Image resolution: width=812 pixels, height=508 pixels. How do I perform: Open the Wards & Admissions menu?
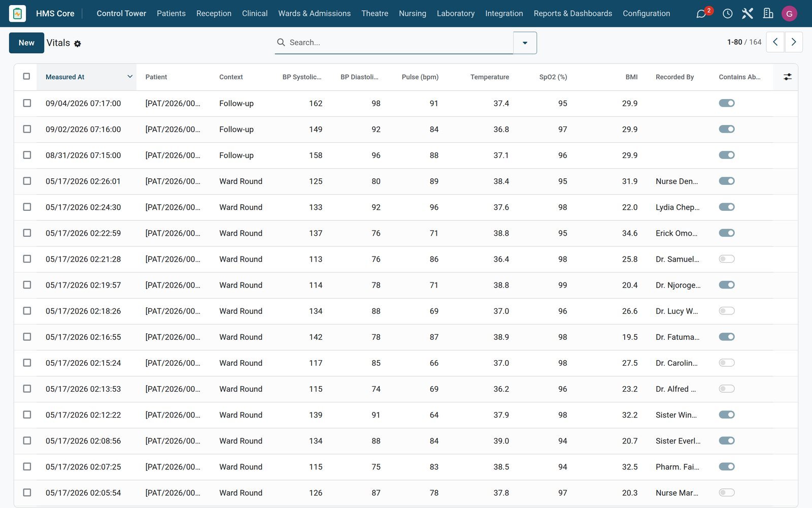pyautogui.click(x=314, y=13)
